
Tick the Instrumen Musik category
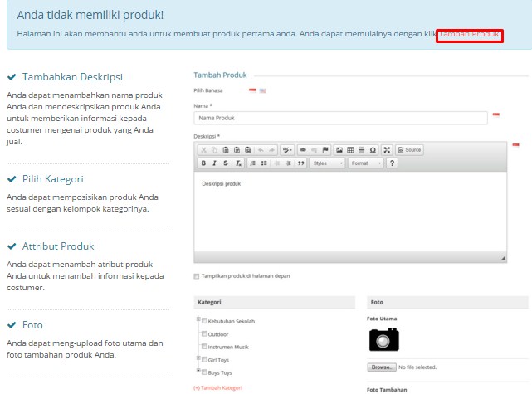[204, 347]
